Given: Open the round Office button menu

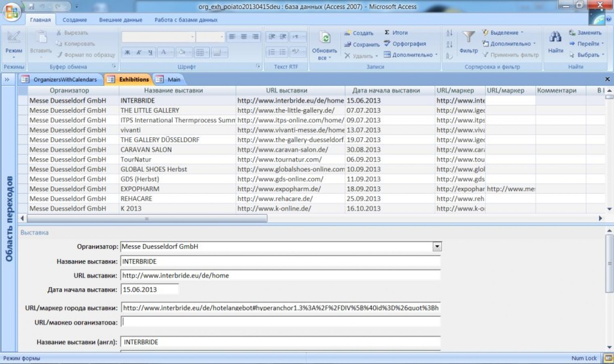Looking at the screenshot, I should (11, 12).
